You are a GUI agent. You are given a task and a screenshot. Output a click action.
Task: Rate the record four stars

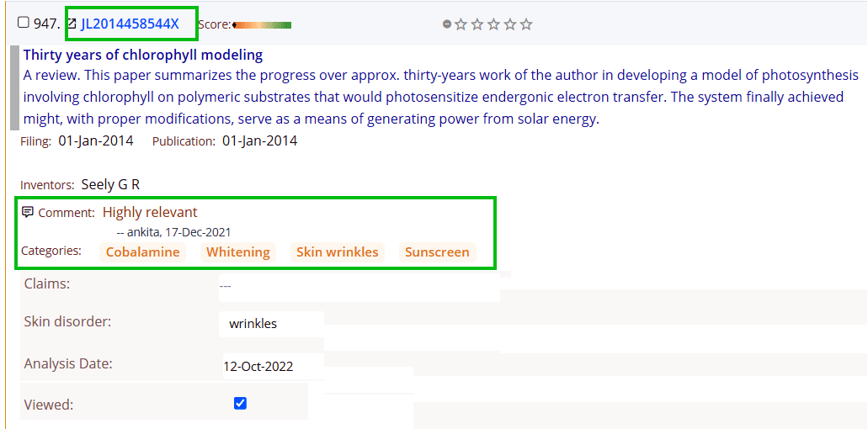pos(510,24)
